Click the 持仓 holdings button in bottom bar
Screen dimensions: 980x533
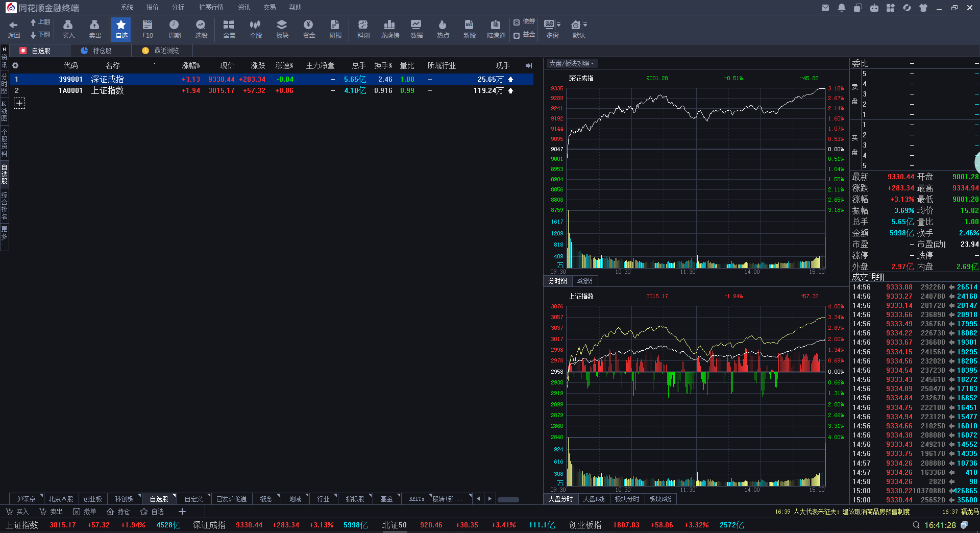click(118, 512)
